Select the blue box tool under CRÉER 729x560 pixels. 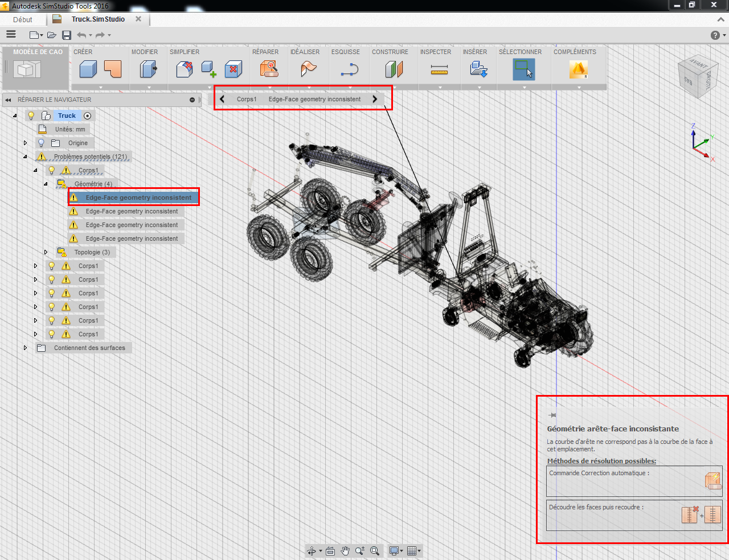[88, 69]
